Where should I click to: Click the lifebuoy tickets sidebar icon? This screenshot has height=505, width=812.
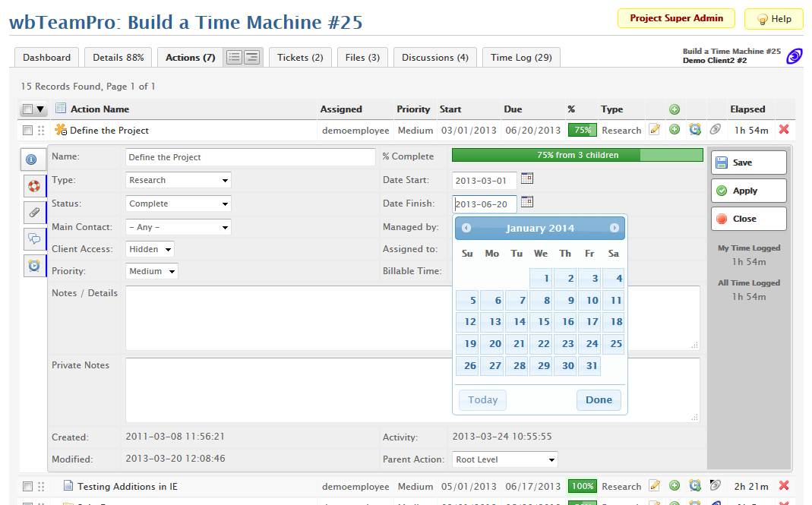(34, 186)
